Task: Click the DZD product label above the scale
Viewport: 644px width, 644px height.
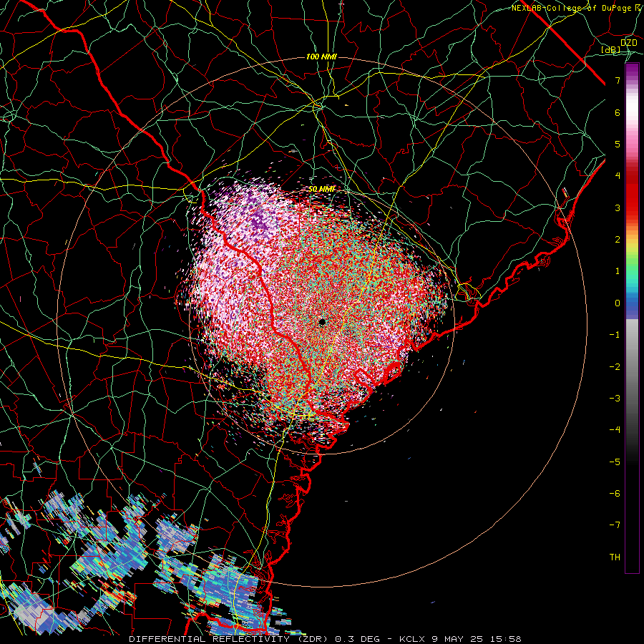Action: tap(629, 43)
